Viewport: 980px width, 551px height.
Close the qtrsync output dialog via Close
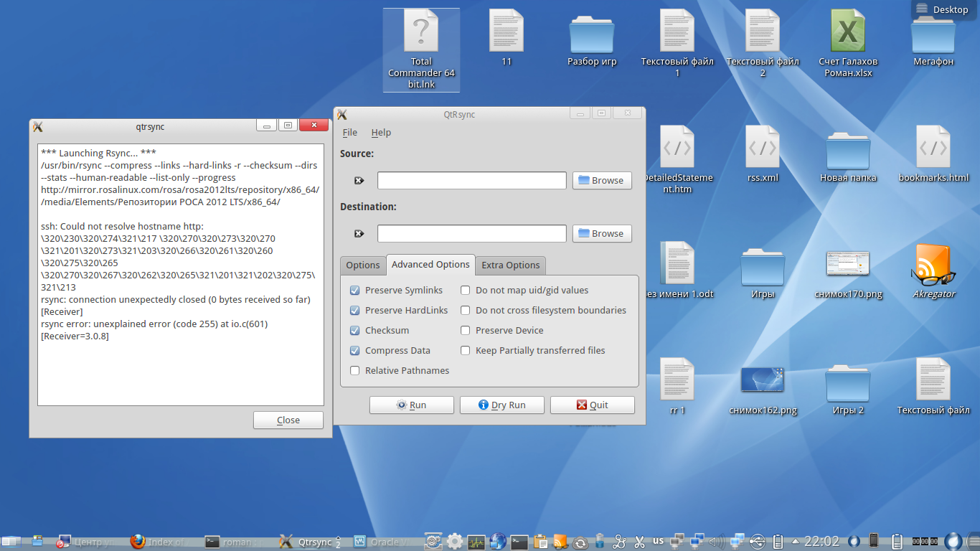tap(288, 420)
